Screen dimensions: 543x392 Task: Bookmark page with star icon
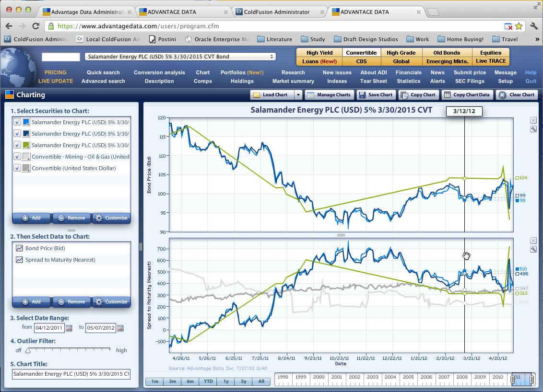(x=519, y=26)
